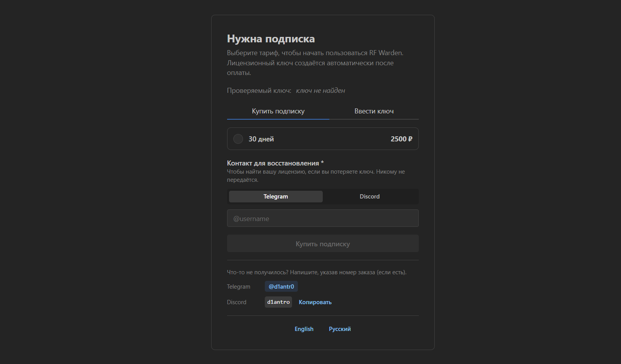Switch to the Купить подписку tab
Viewport: 621px width, 364px height.
[278, 111]
